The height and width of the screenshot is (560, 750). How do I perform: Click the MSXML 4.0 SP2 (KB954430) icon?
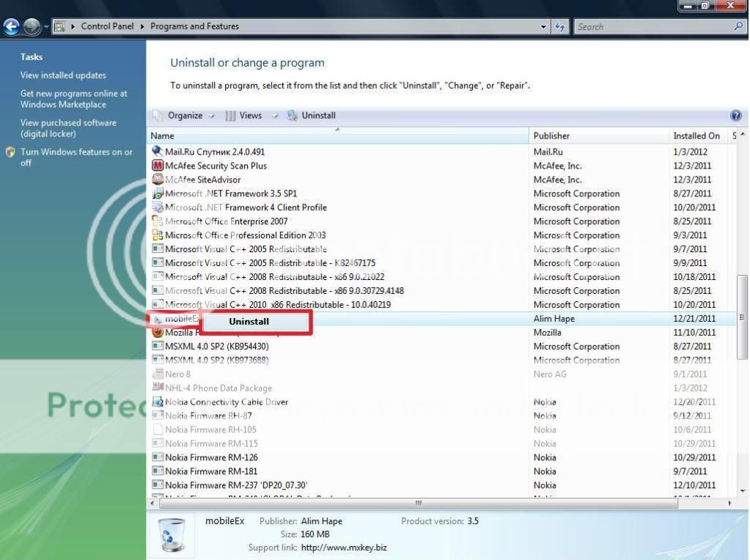click(158, 346)
